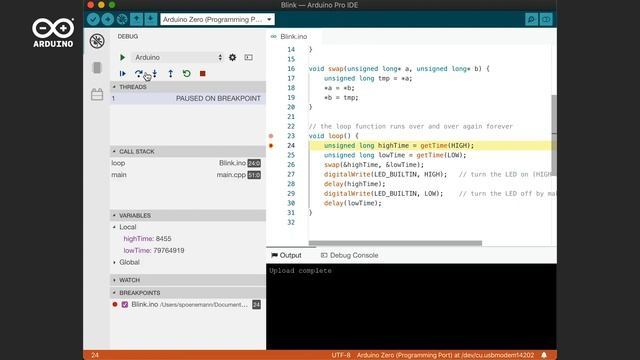
Task: Click the far-right toolbar icon
Action: [546, 19]
